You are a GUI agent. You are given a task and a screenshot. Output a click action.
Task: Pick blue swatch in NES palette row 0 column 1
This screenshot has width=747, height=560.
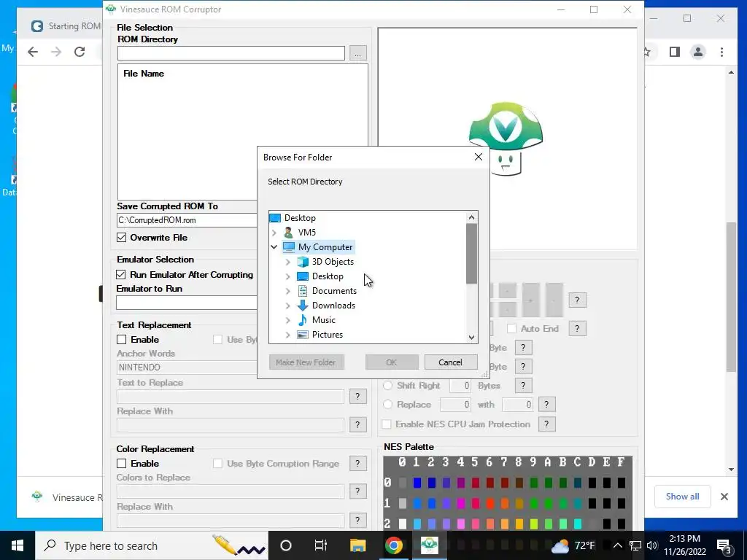coord(417,483)
